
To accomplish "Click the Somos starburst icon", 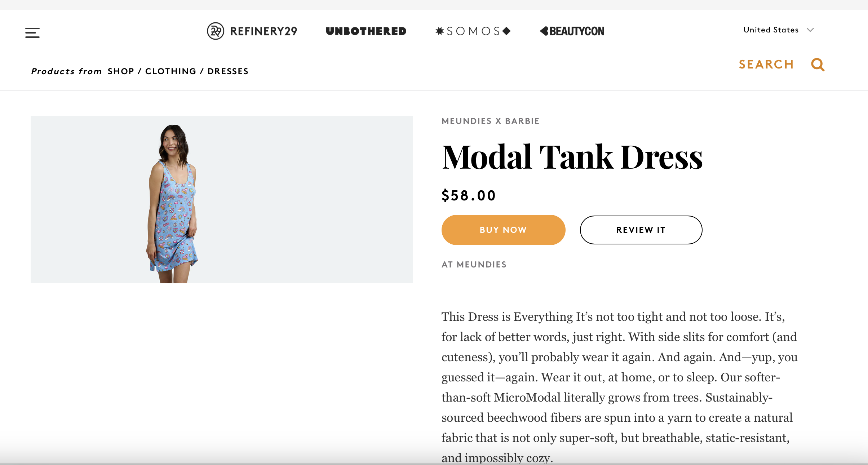I will point(439,31).
